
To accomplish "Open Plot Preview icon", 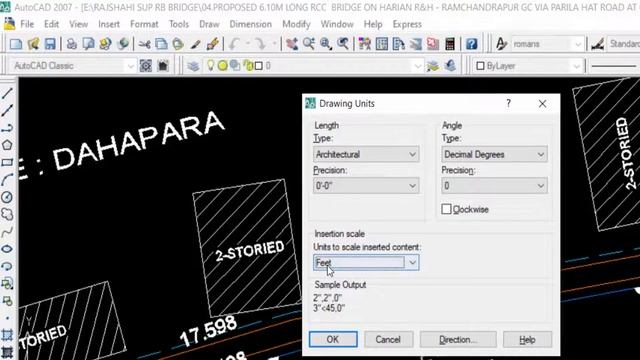I will click(x=89, y=44).
